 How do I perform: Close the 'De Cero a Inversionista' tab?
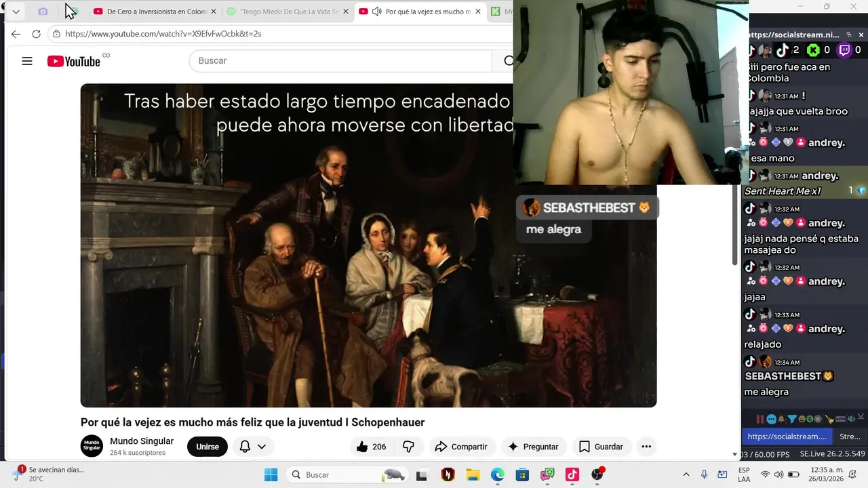[x=213, y=12]
